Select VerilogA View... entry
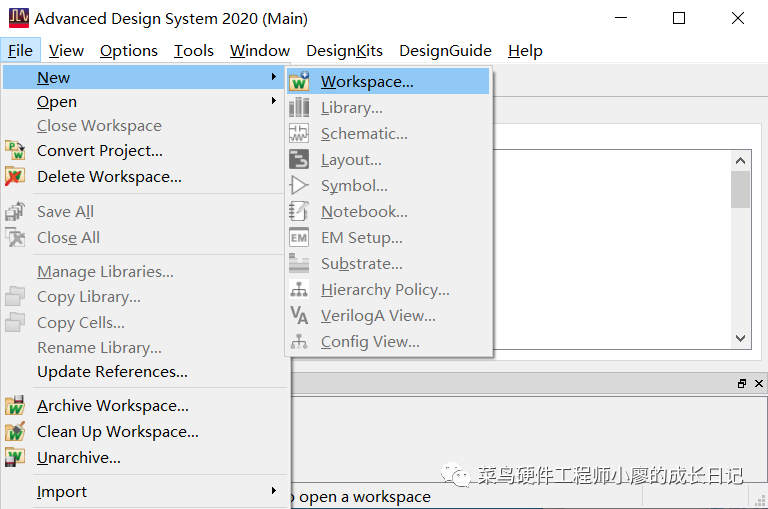The width and height of the screenshot is (768, 509). pos(388,315)
